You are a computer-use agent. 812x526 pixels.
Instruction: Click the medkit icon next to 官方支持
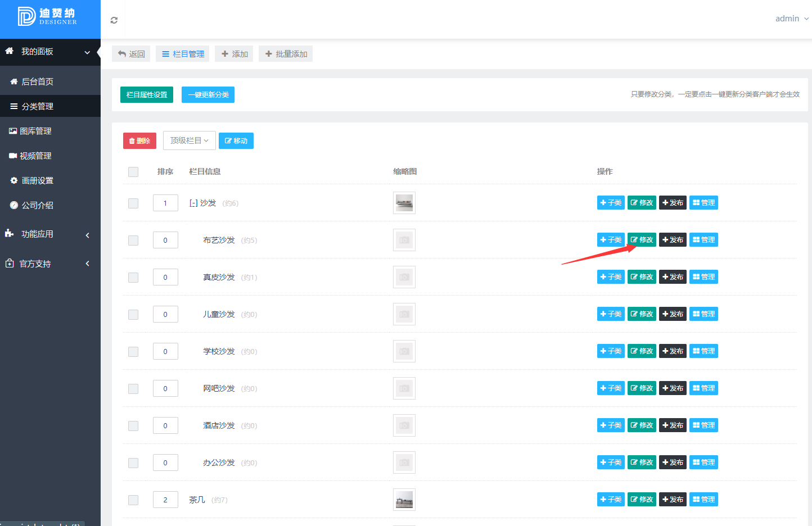click(x=10, y=263)
